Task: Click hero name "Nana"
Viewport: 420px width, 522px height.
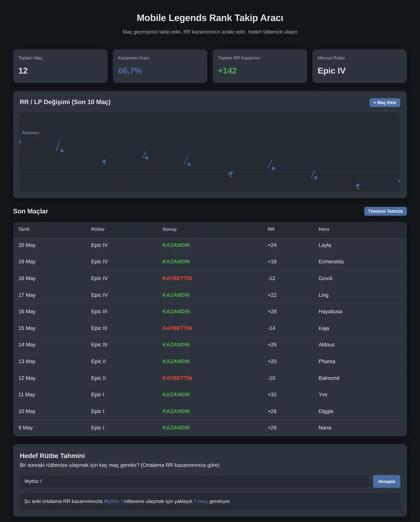Action: (x=325, y=428)
